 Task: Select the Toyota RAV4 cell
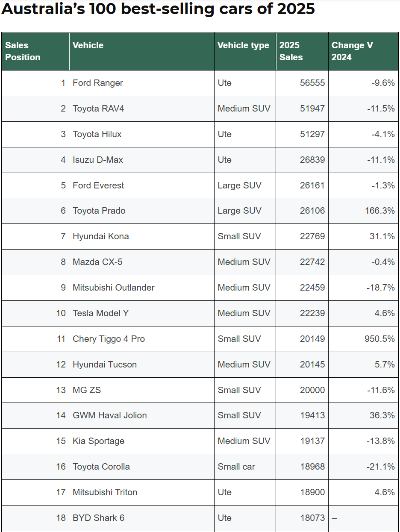pyautogui.click(x=98, y=109)
